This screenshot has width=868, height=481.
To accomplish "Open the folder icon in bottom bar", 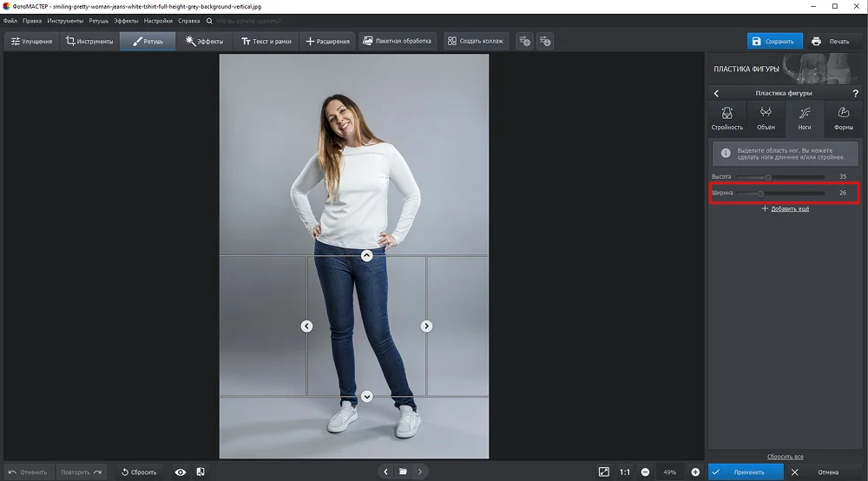I will point(403,471).
